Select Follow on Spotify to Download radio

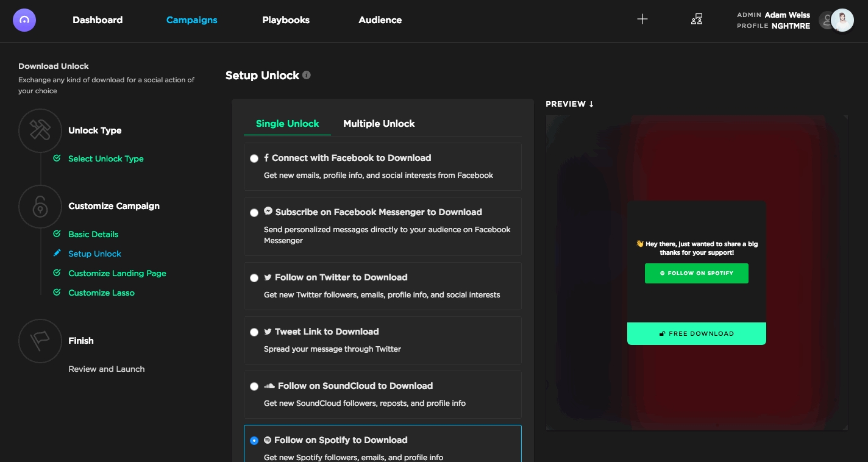pyautogui.click(x=254, y=441)
